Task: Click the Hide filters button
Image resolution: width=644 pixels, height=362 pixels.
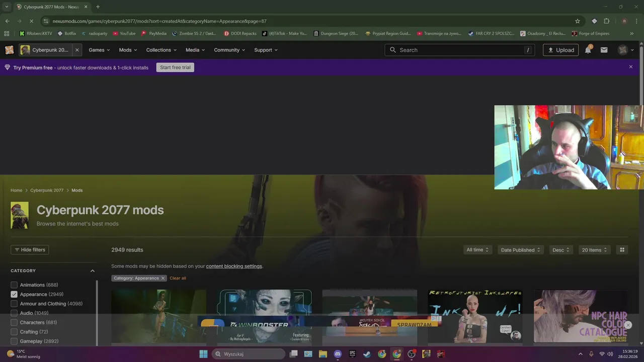Action: [30, 250]
